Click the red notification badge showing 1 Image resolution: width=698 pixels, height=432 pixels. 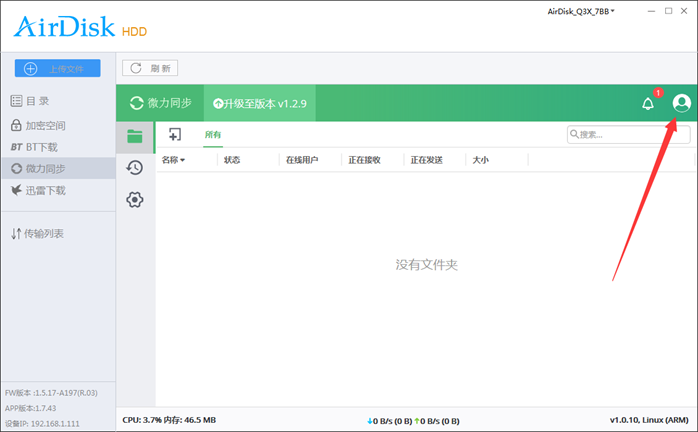coord(658,93)
